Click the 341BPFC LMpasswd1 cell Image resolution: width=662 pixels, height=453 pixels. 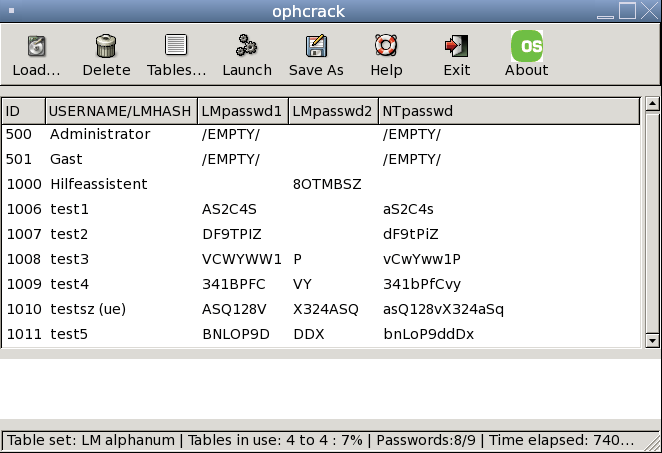(x=233, y=284)
